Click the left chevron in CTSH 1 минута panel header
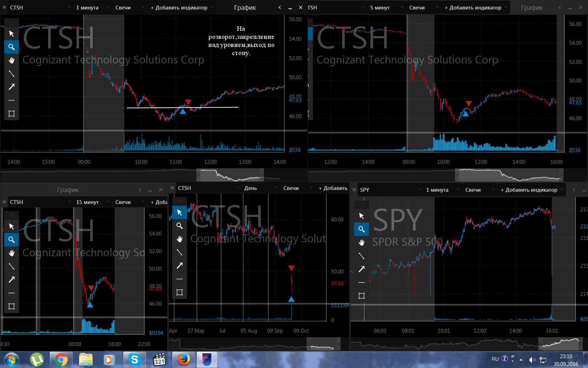Viewport: 588px width, 368px height. [x=280, y=7]
